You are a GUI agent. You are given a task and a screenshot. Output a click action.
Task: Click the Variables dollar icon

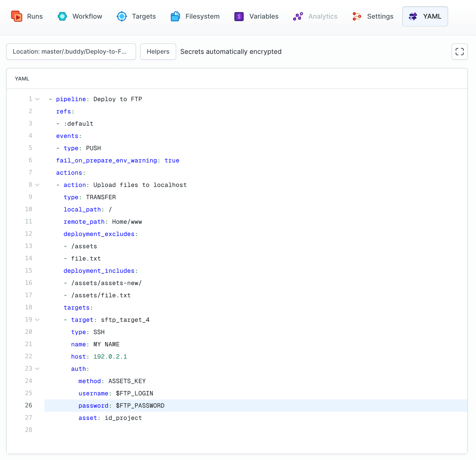click(x=239, y=16)
